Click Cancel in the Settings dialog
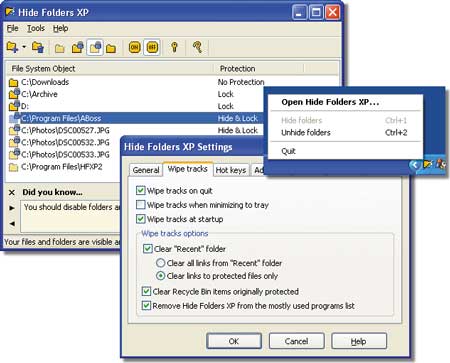Screen dimensions: 450x363 (296, 341)
